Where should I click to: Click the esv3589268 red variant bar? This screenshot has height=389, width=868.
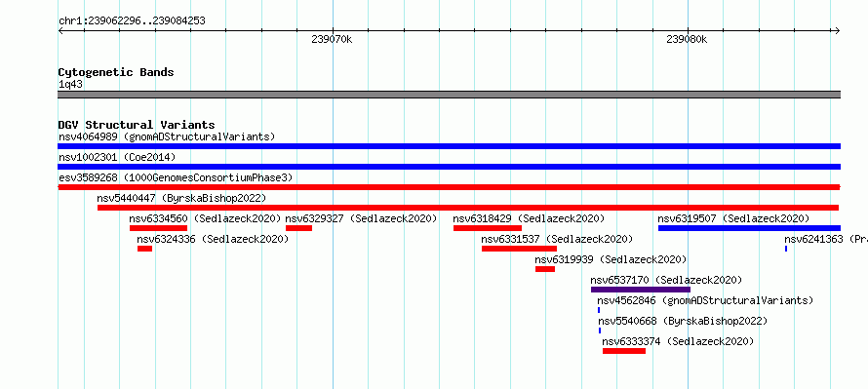click(449, 187)
